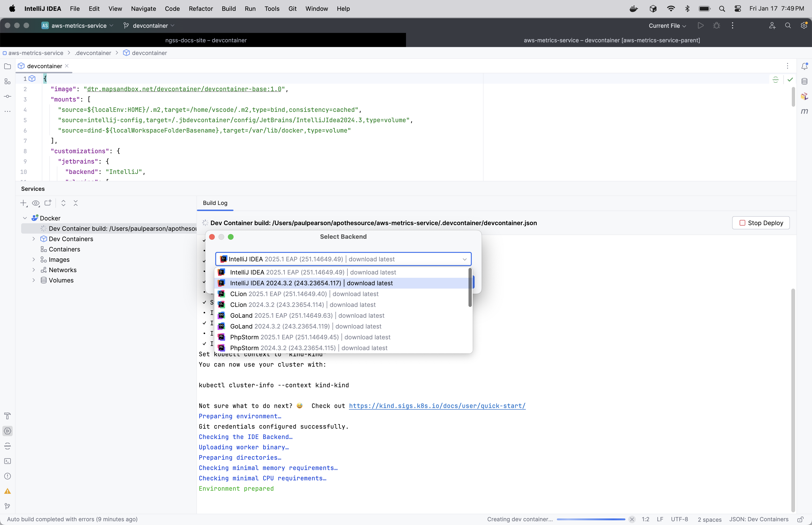Open the Refactor menu
Image resolution: width=812 pixels, height=525 pixels.
click(201, 8)
